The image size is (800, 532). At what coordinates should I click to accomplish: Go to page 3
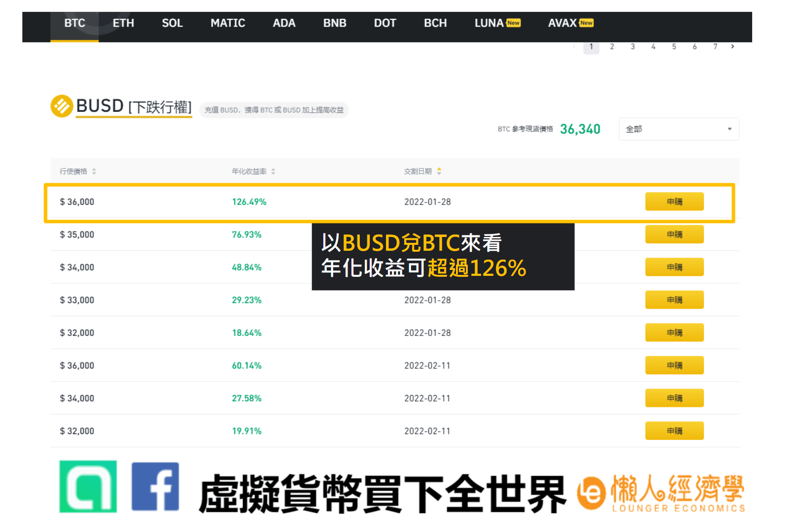click(x=632, y=47)
